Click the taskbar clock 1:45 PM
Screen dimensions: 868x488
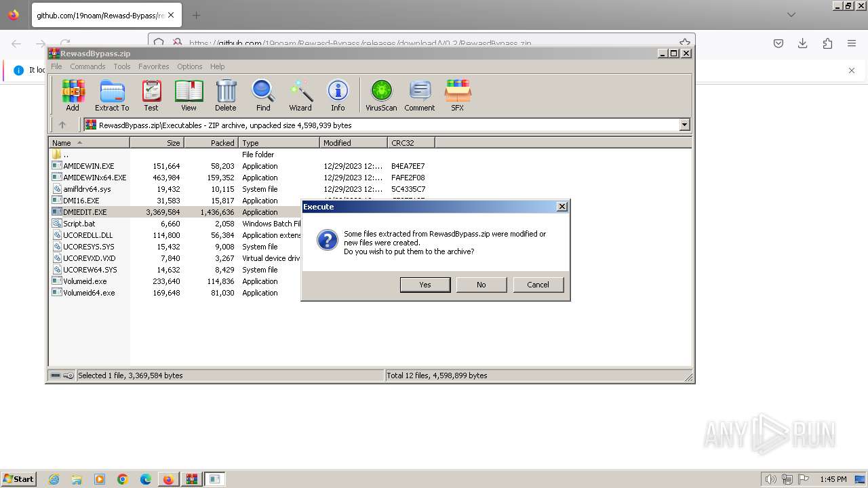833,479
